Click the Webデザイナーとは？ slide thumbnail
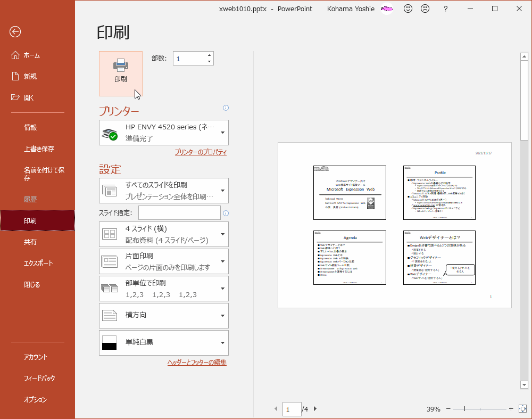Image resolution: width=532 pixels, height=419 pixels. click(439, 258)
